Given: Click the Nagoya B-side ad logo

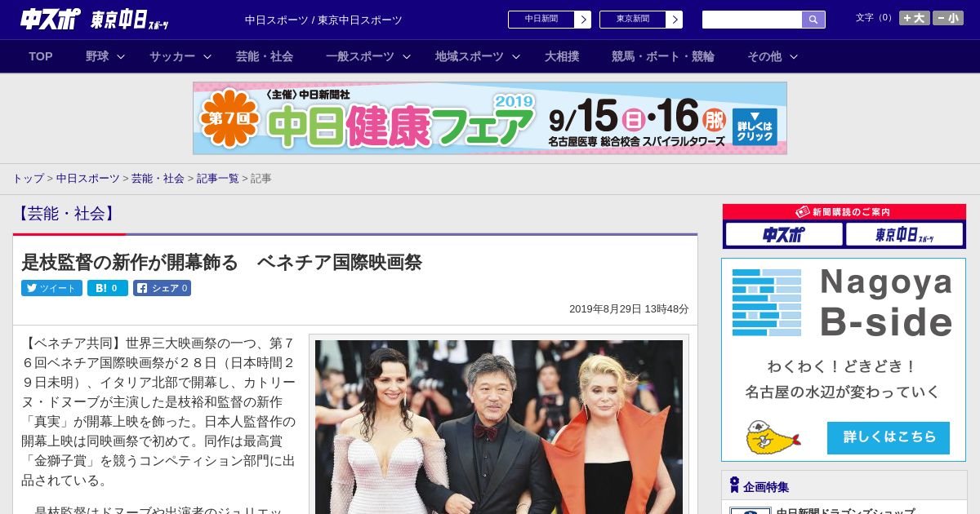Looking at the screenshot, I should pos(843,303).
